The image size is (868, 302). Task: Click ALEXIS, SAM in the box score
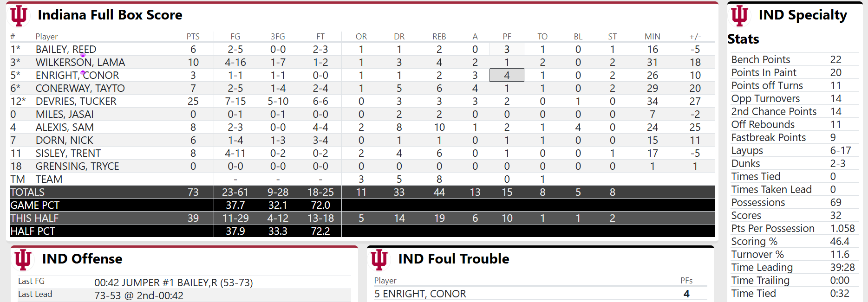click(65, 127)
